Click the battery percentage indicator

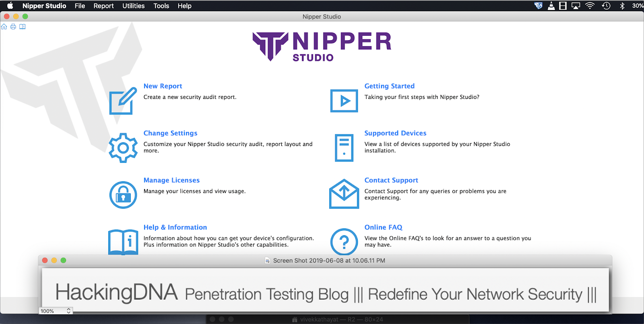tap(638, 6)
